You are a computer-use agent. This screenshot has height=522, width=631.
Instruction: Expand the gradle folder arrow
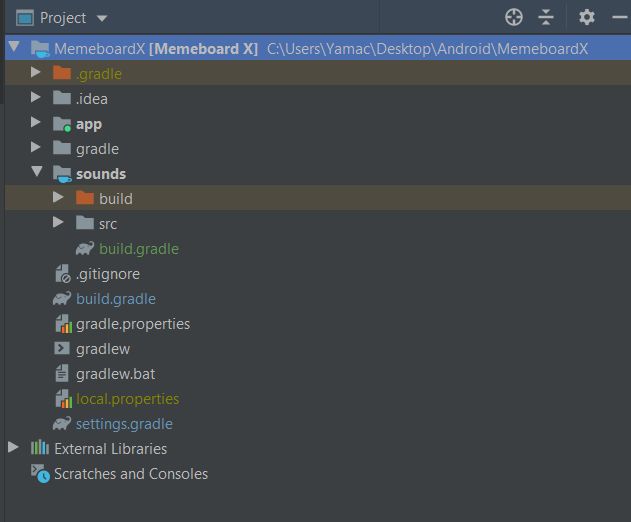pyautogui.click(x=35, y=147)
